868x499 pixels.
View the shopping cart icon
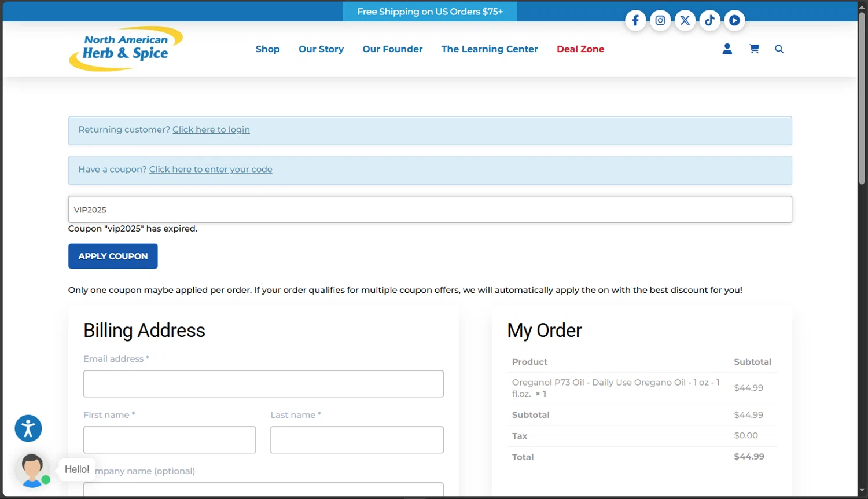pyautogui.click(x=754, y=49)
